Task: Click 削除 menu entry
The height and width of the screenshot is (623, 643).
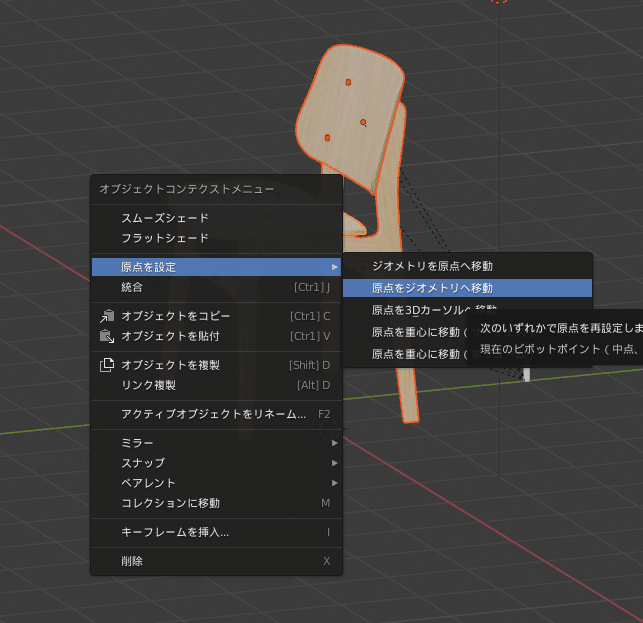Action: pyautogui.click(x=216, y=561)
